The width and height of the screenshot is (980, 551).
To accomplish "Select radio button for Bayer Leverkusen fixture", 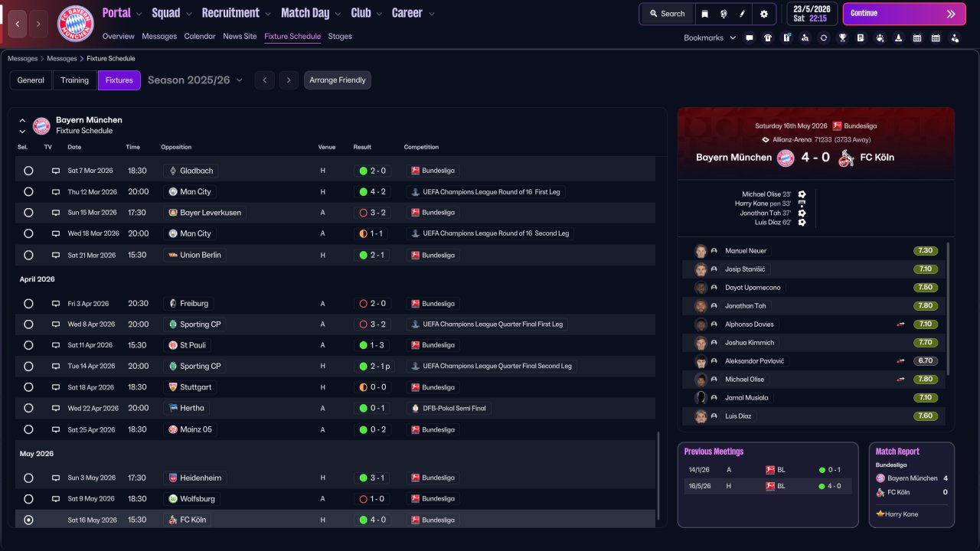I will click(x=28, y=213).
